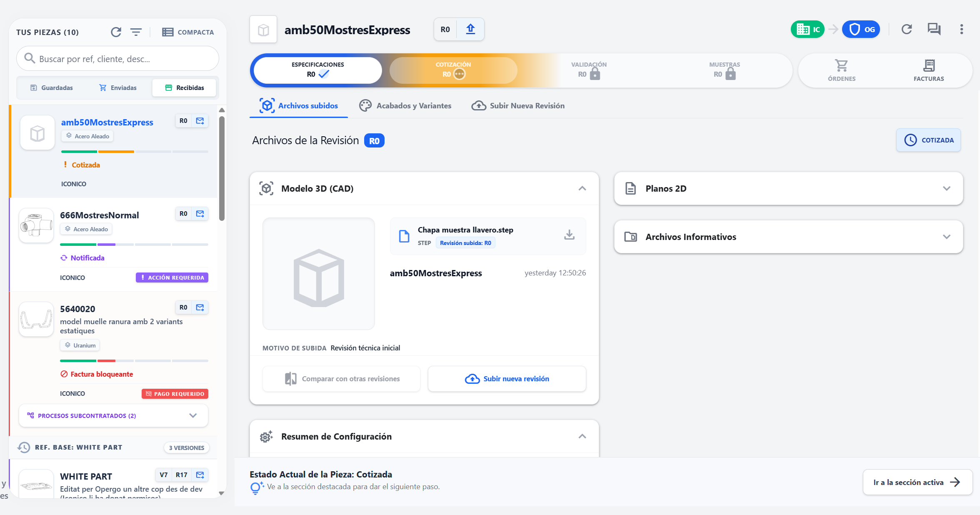Click the locked Muestras step
The height and width of the screenshot is (515, 980).
[x=725, y=70]
